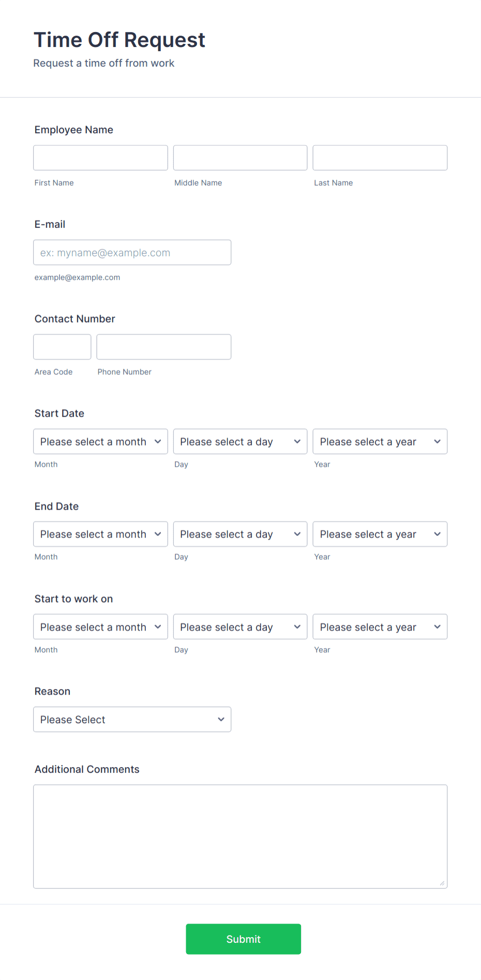Click the Last Name input field
Screen dimensions: 481x980
pyautogui.click(x=380, y=158)
